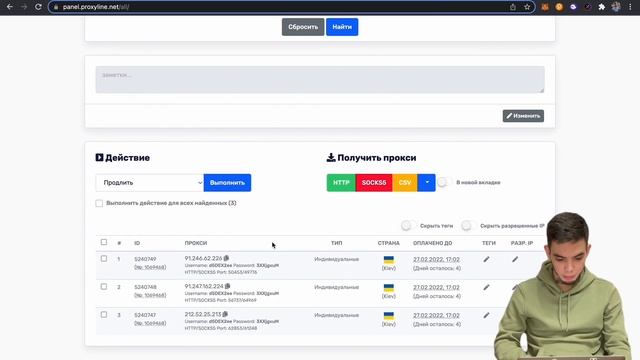The width and height of the screenshot is (640, 360).
Task: Click paid-until date in row 2
Action: [x=436, y=287]
